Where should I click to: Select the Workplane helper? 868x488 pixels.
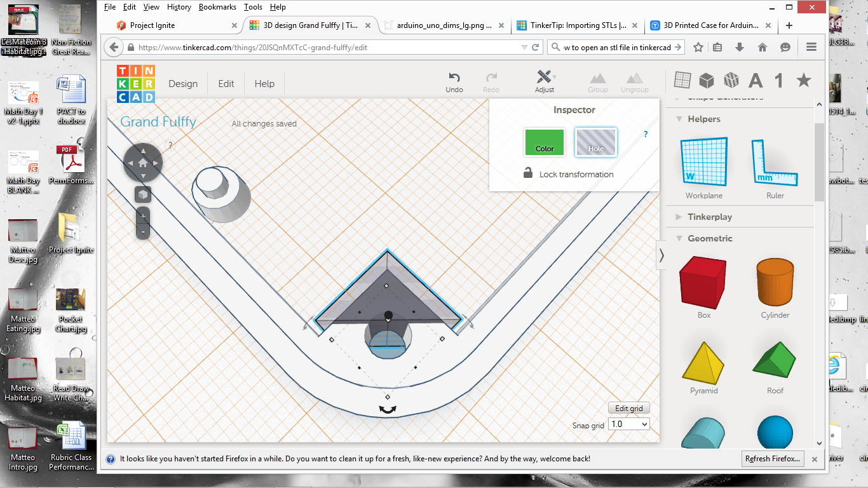[704, 163]
